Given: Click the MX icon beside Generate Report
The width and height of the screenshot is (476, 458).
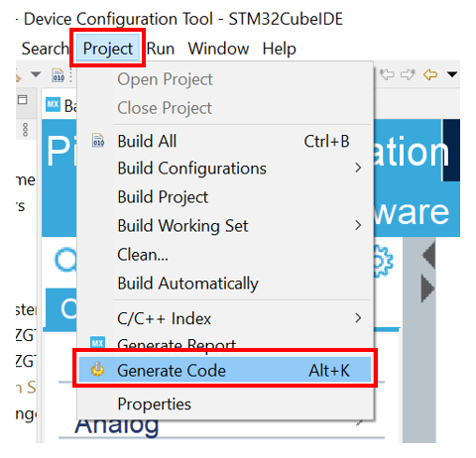Looking at the screenshot, I should [97, 343].
